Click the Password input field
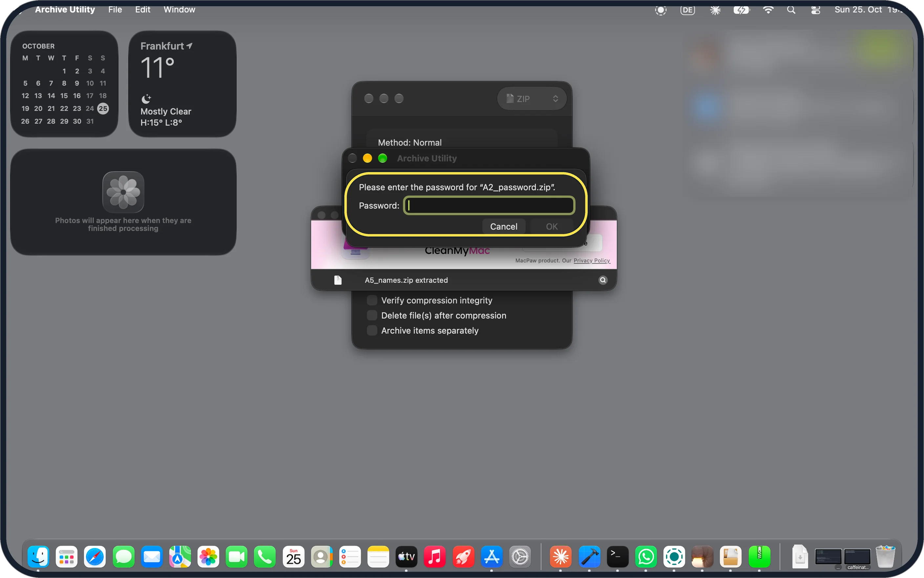The width and height of the screenshot is (924, 578). click(489, 206)
